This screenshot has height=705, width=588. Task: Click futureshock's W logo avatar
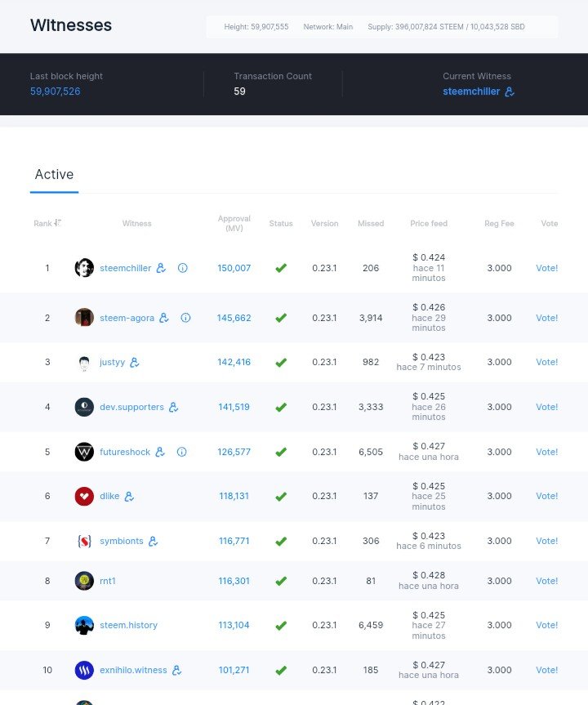coord(84,452)
